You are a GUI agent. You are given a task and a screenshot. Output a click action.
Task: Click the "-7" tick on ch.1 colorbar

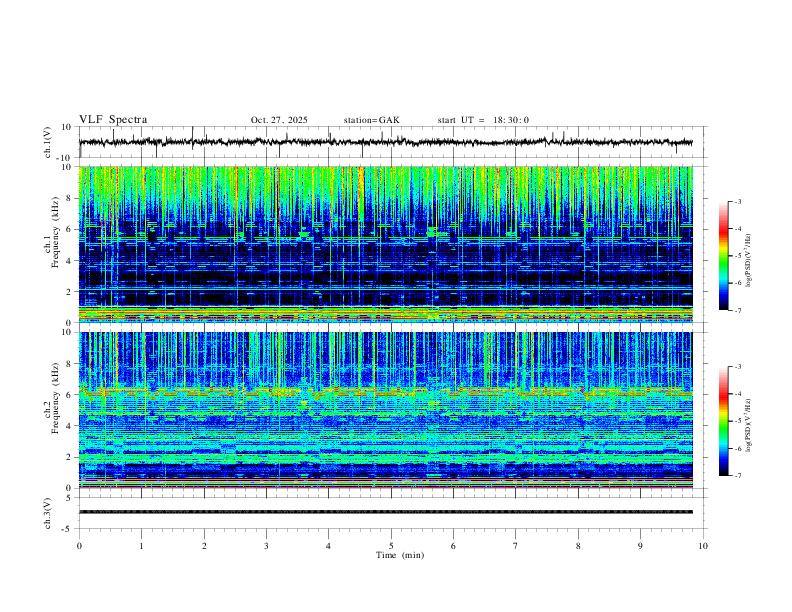(737, 310)
